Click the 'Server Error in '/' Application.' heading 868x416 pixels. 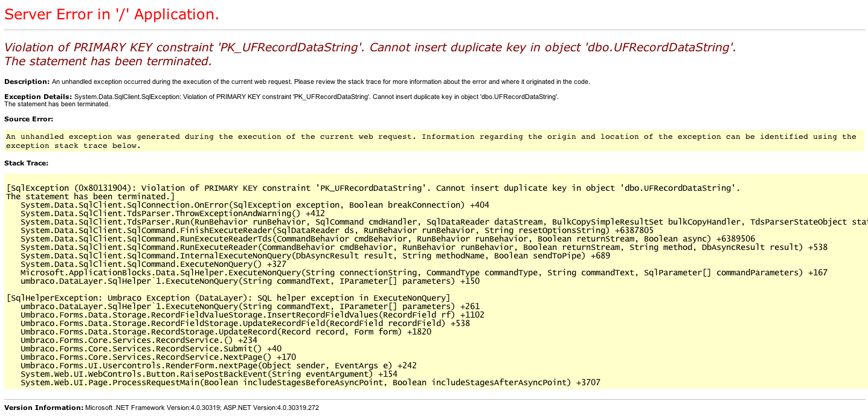(x=112, y=14)
